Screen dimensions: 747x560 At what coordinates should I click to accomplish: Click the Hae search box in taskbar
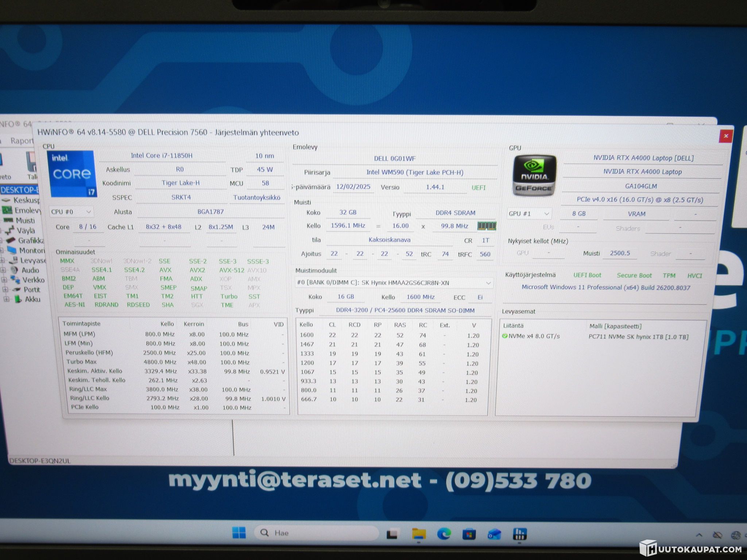click(x=316, y=533)
